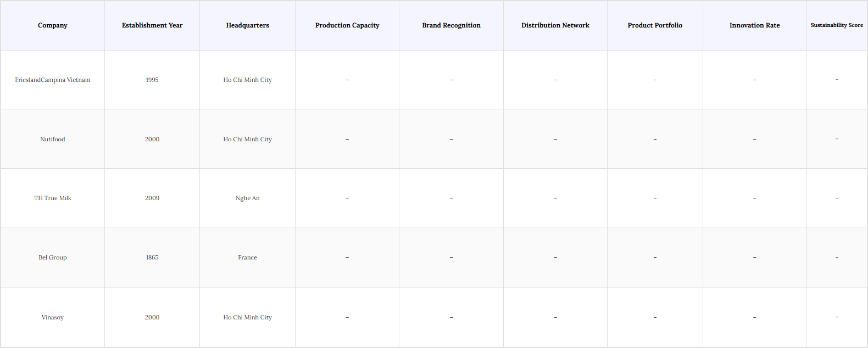Select the Brand Recognition column header
868x348 pixels.
451,25
